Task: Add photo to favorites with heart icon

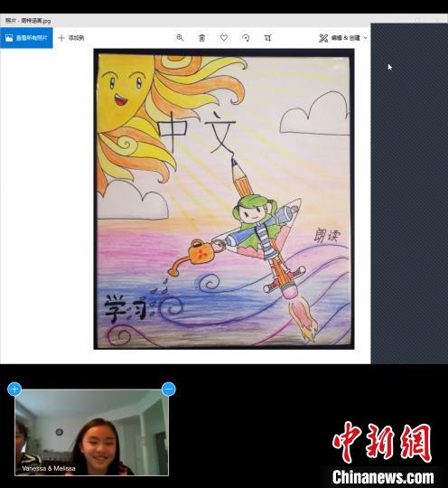Action: click(224, 38)
